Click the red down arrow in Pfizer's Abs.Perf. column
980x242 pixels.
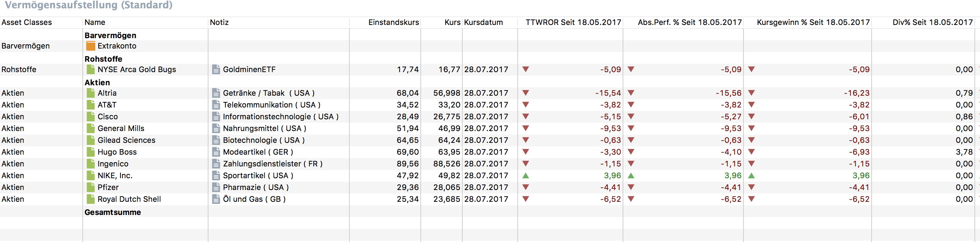pyautogui.click(x=631, y=188)
